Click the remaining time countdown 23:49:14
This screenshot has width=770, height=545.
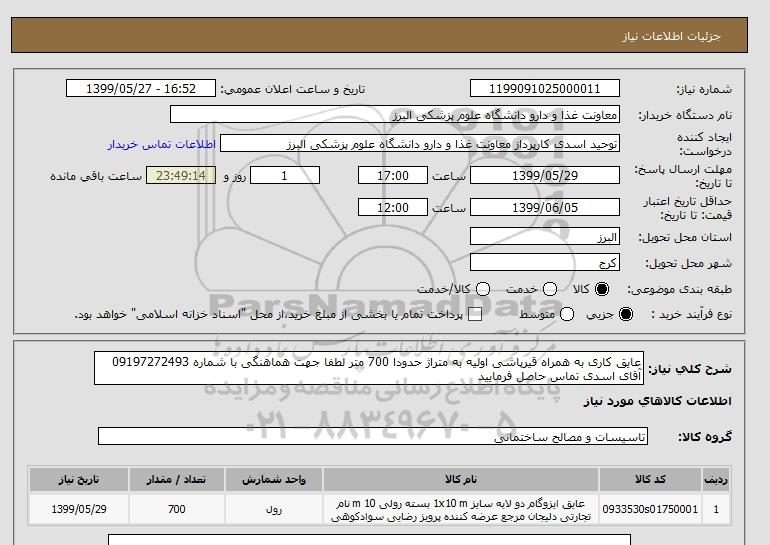(181, 175)
